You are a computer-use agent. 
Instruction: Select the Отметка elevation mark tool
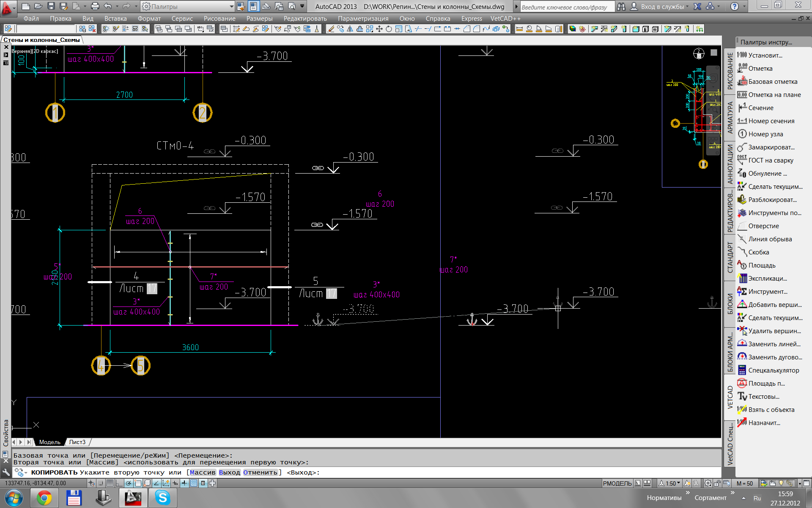click(x=760, y=69)
